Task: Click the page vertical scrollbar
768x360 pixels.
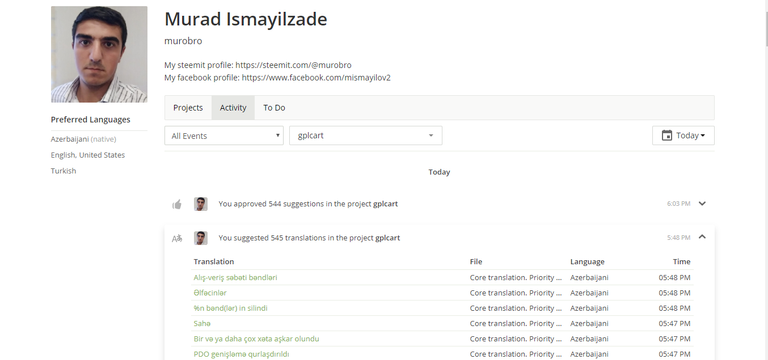Action: point(765,180)
